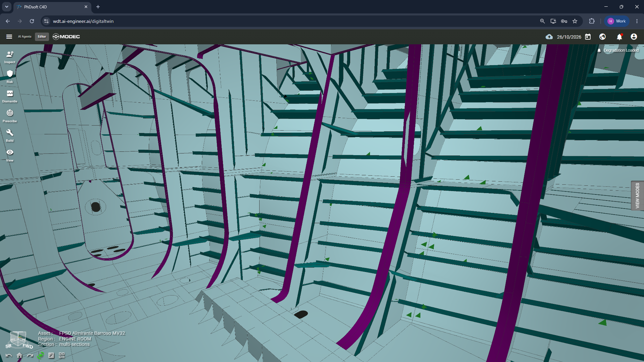Viewport: 644px width, 362px height.
Task: Click the browser address bar URL
Action: (x=83, y=21)
